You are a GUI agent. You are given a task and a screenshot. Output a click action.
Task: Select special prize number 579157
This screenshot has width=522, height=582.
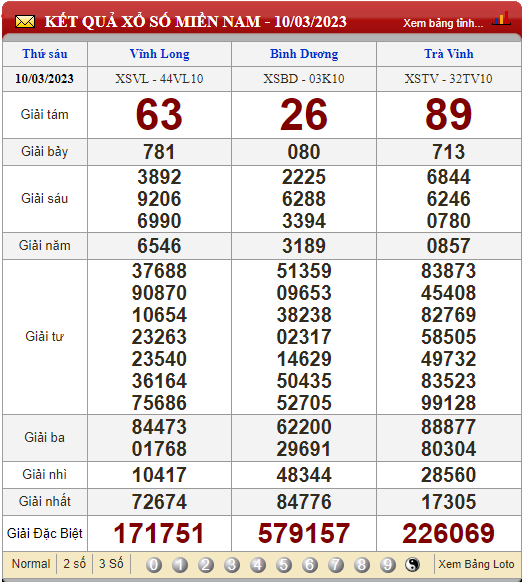tap(304, 534)
